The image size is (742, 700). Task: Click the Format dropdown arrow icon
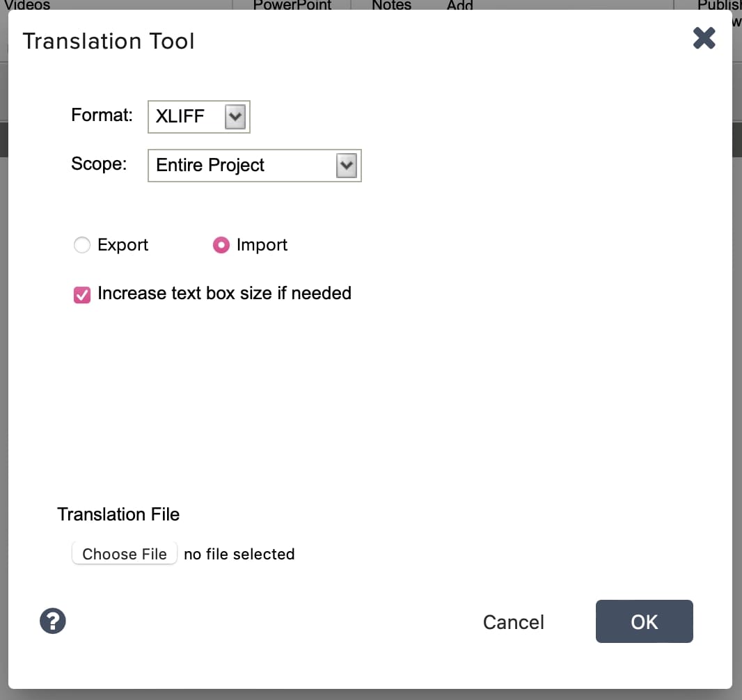[237, 117]
